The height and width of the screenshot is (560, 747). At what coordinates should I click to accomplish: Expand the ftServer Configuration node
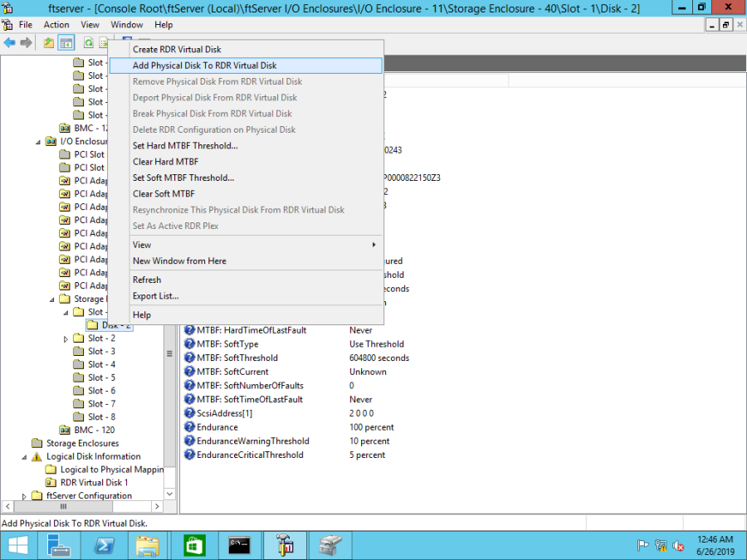coord(24,496)
